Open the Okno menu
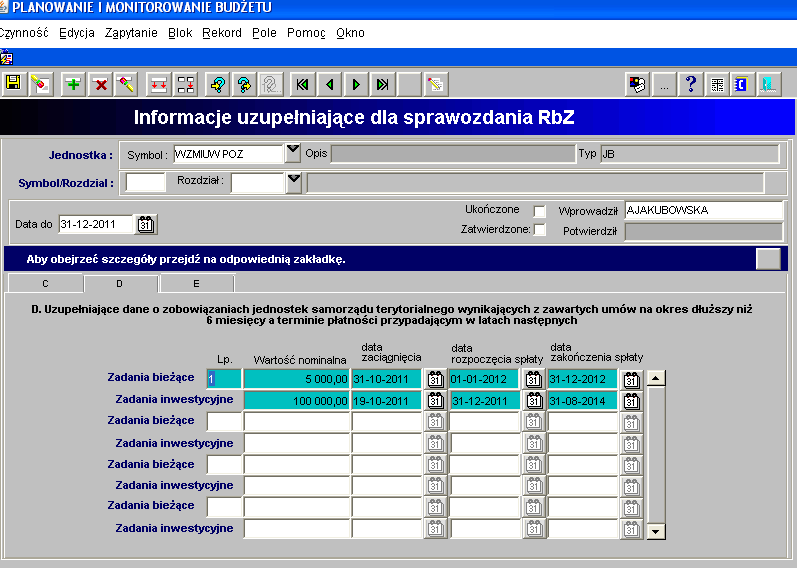797x568 pixels. (x=350, y=33)
